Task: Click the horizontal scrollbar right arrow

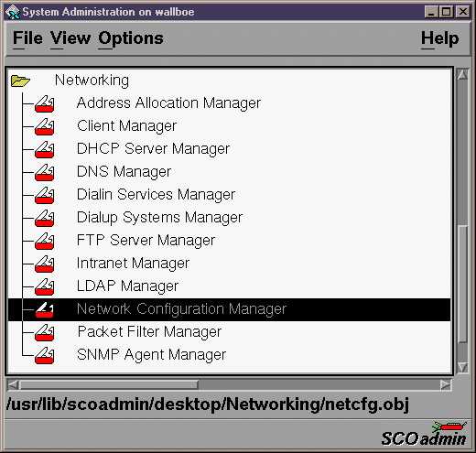Action: coord(446,385)
